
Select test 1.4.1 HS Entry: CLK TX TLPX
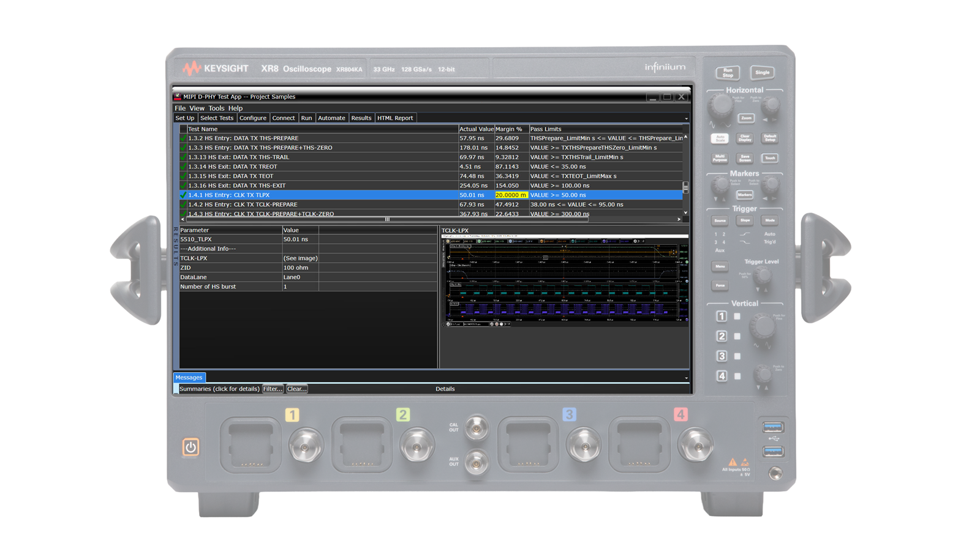pos(431,195)
